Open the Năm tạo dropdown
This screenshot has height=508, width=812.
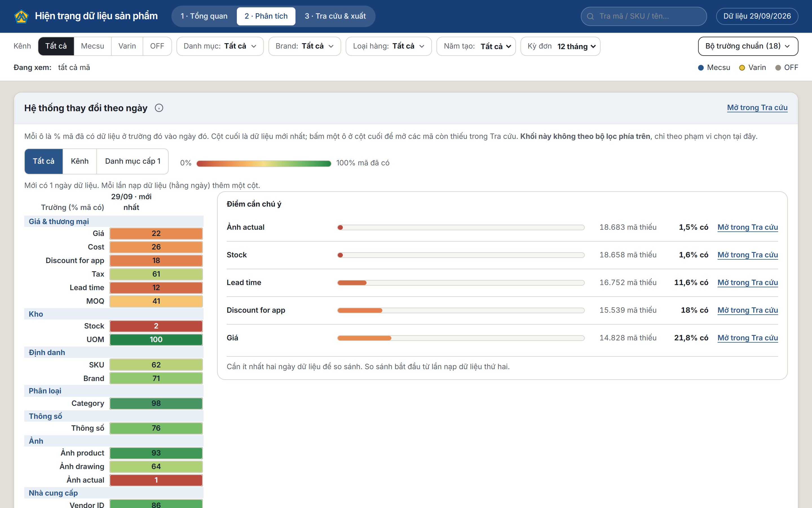[x=476, y=46]
